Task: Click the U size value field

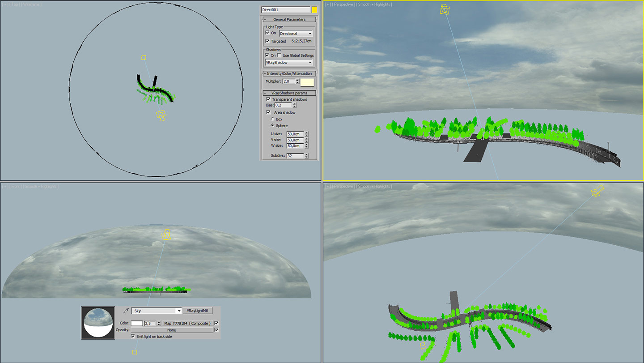Action: click(x=295, y=134)
